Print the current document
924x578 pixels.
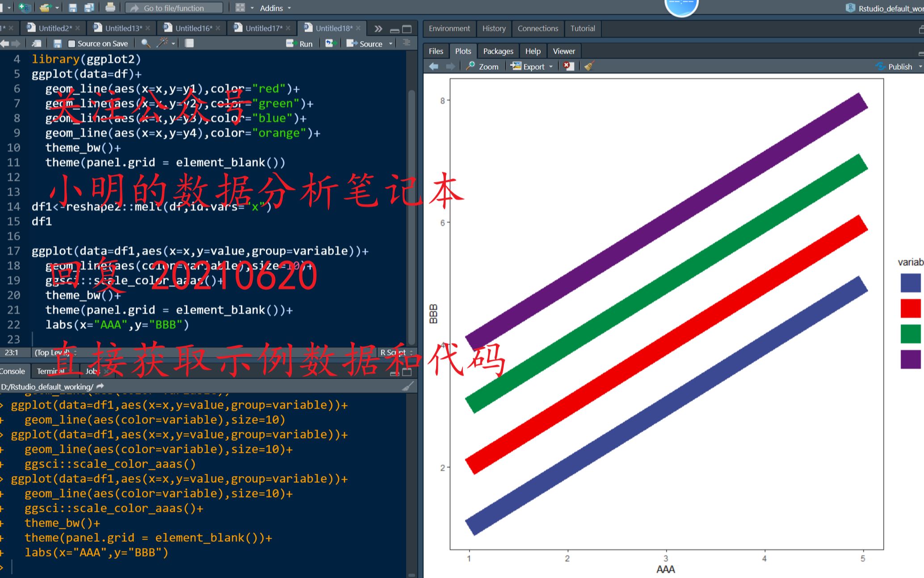[x=110, y=7]
